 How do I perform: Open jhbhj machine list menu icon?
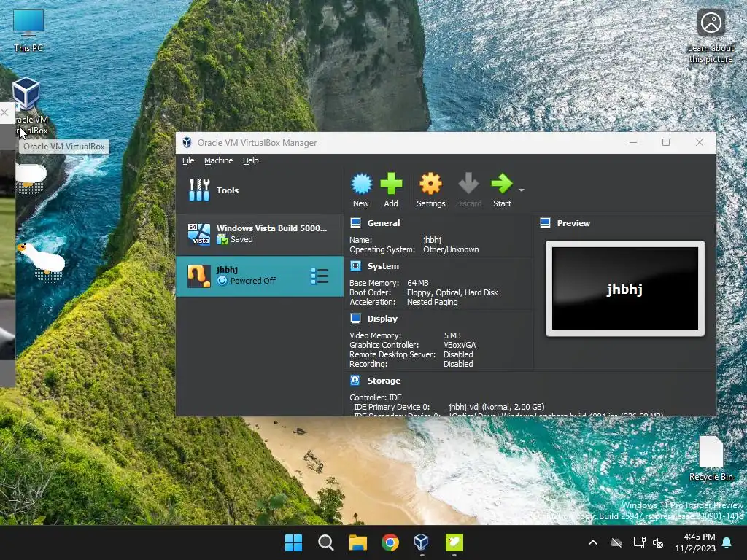[x=320, y=276]
